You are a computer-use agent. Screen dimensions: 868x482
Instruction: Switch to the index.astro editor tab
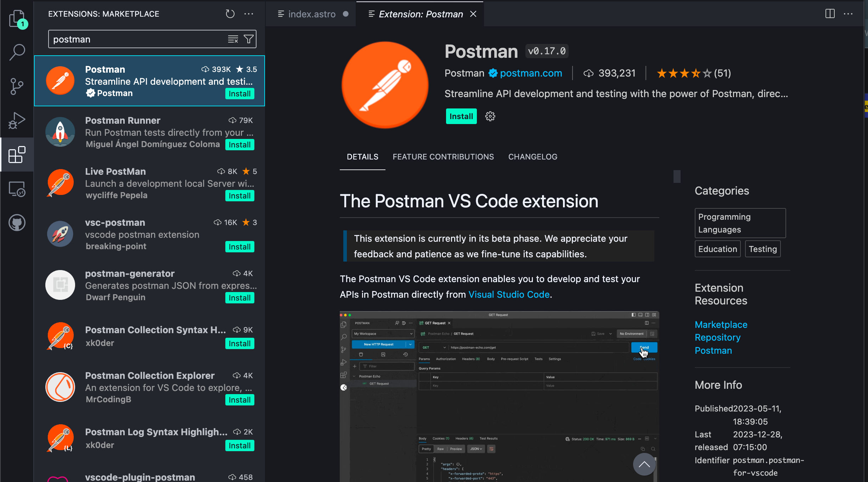(311, 14)
